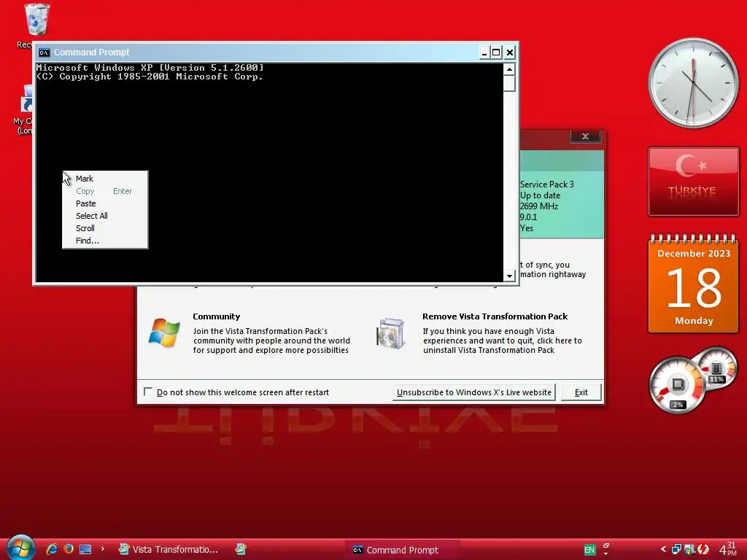This screenshot has height=560, width=747.
Task: Click the Command Prompt title bar text
Action: 91,52
